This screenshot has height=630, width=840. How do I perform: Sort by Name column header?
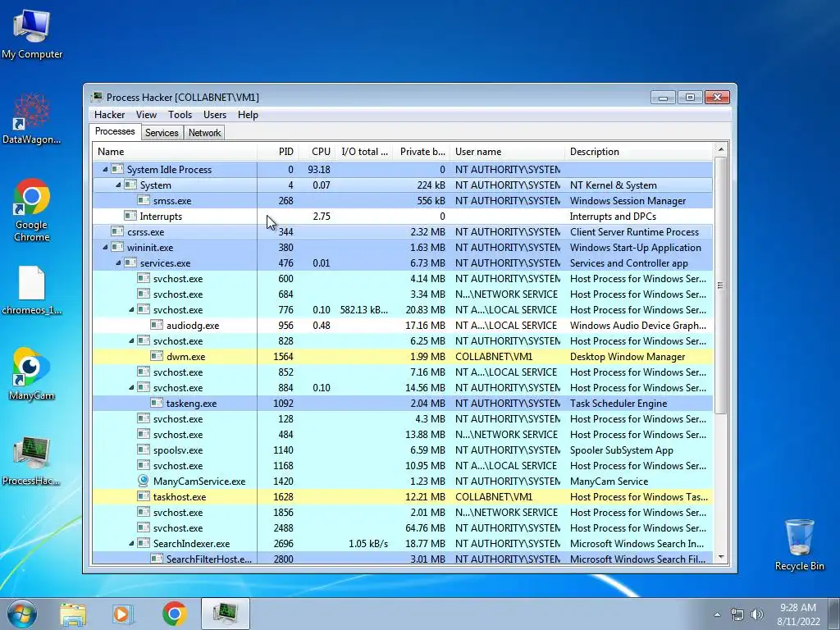175,152
